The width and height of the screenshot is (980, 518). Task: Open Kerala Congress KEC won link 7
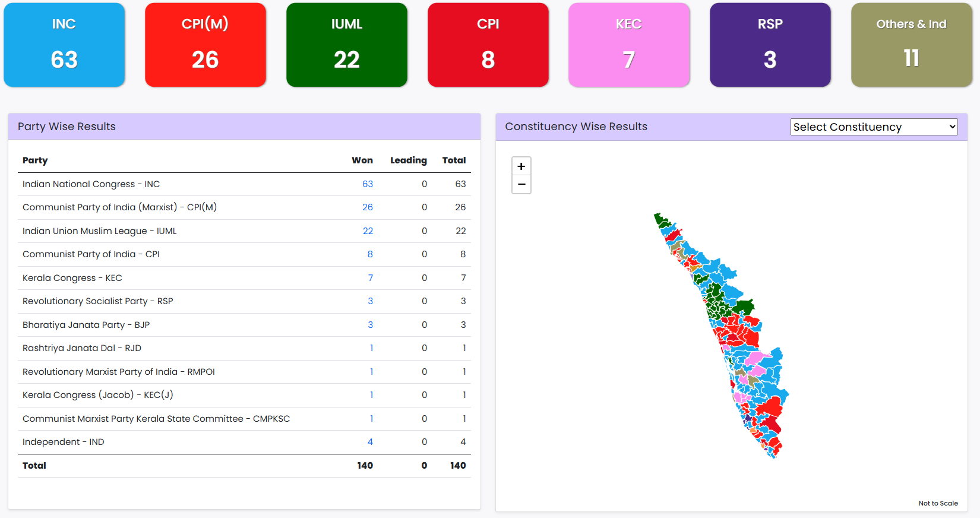point(371,278)
